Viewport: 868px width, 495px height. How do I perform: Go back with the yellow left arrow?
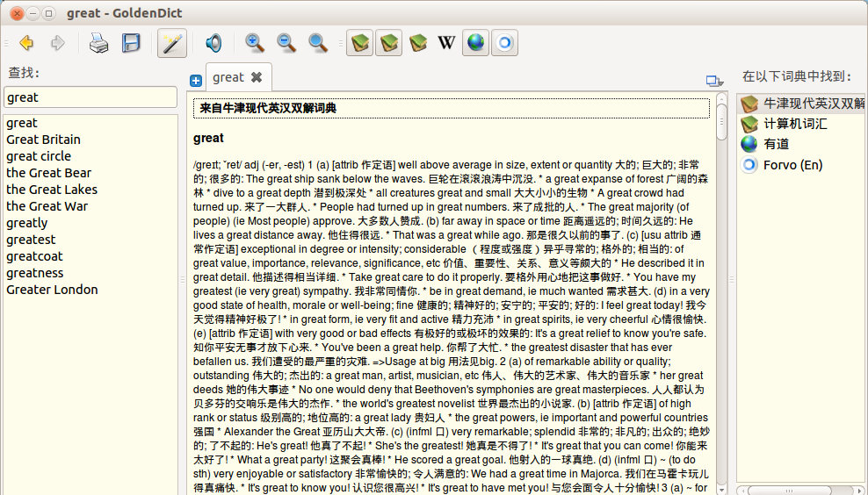tap(26, 43)
